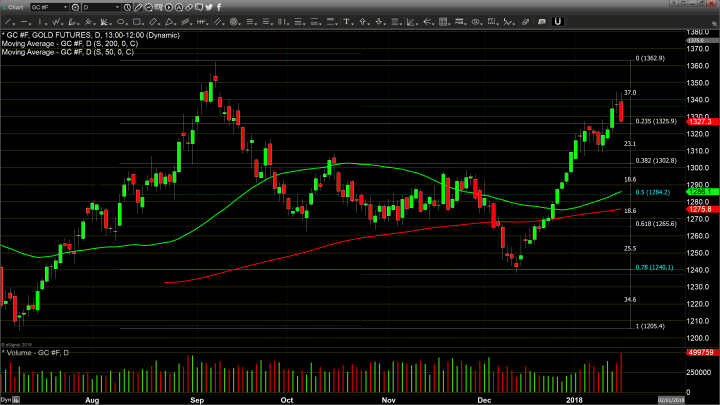
Task: Click the chat bubble icon in title bar
Action: coord(199,7)
